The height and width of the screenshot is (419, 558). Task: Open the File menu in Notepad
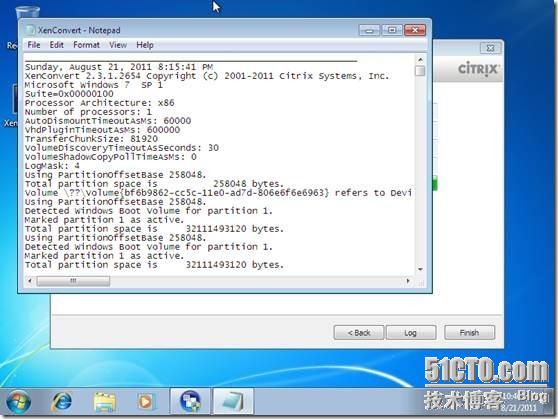34,45
